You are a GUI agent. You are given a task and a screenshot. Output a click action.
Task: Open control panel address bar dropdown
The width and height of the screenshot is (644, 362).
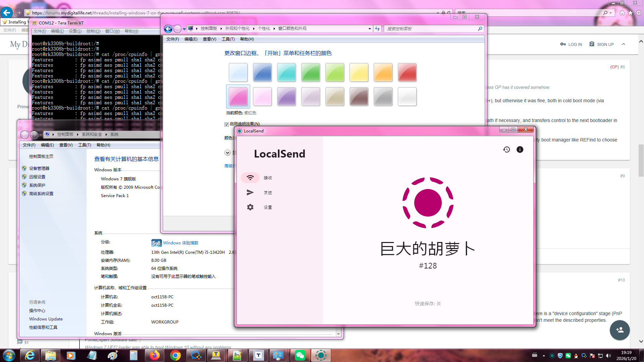coord(370,28)
